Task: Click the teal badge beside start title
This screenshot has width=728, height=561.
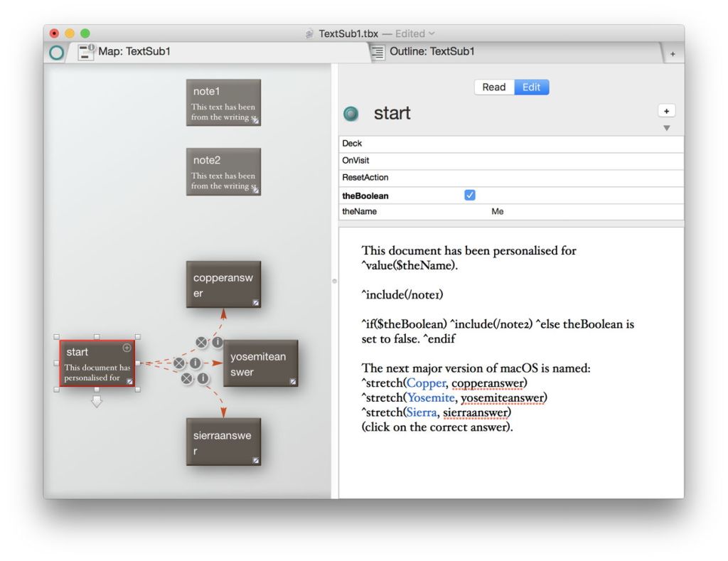Action: (351, 114)
